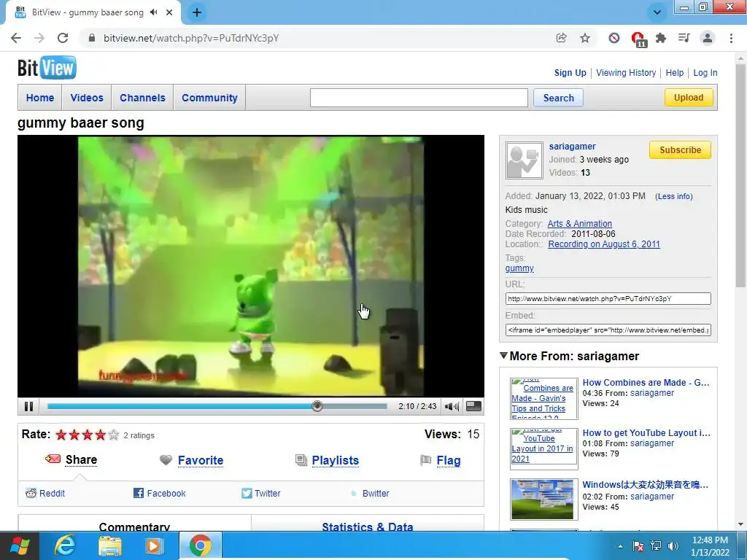Reload the page with the refresh icon

(x=63, y=38)
